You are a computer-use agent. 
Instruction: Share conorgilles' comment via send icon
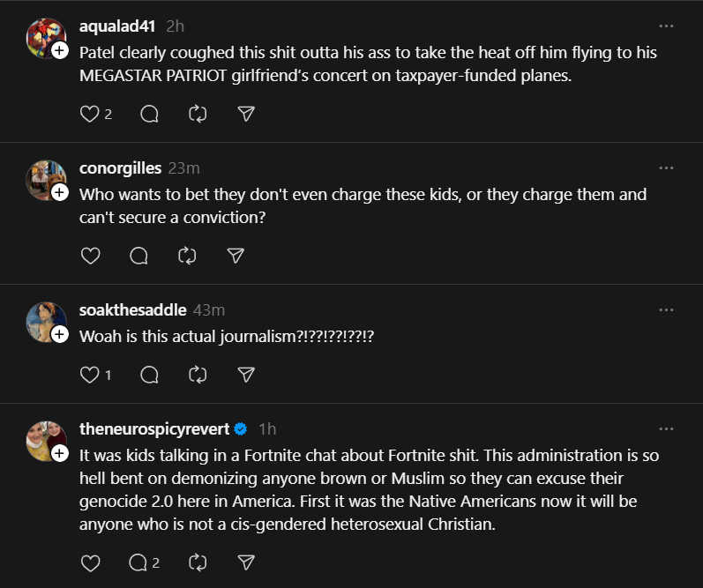[236, 256]
